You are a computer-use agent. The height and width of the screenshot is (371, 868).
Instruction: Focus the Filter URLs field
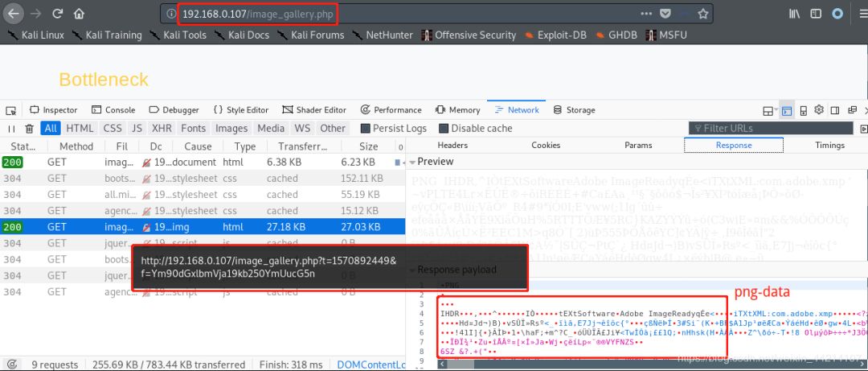pos(771,129)
